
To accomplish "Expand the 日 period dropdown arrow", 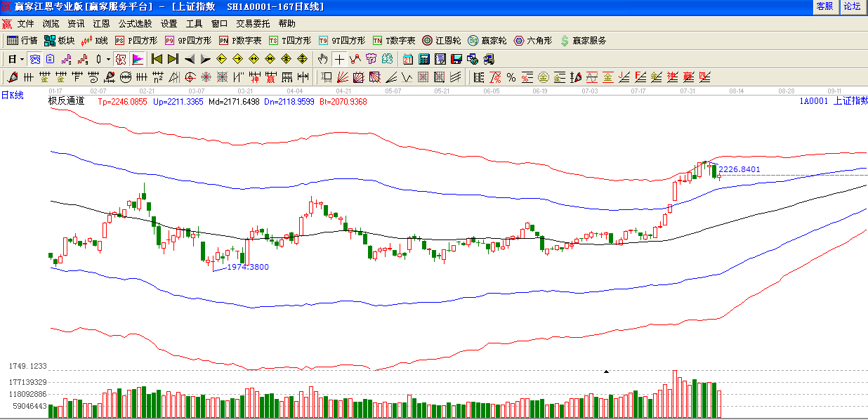I will 22,59.
